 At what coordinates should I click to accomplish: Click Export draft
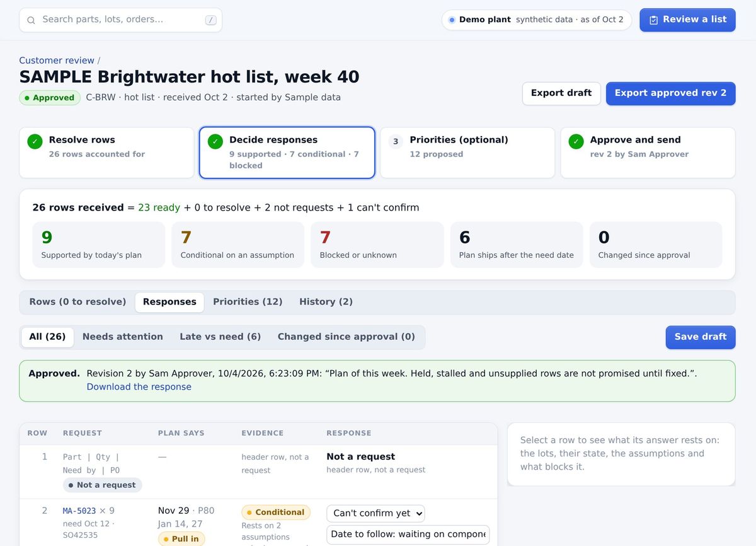tap(561, 93)
